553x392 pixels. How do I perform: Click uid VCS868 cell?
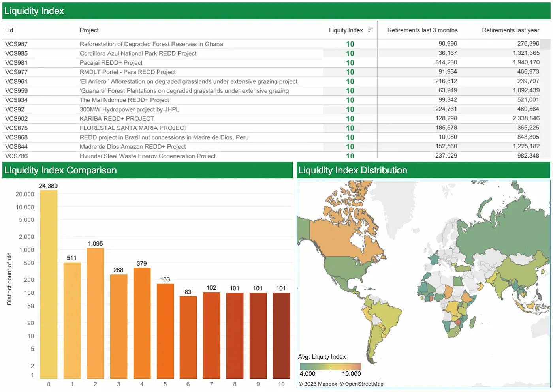(16, 137)
